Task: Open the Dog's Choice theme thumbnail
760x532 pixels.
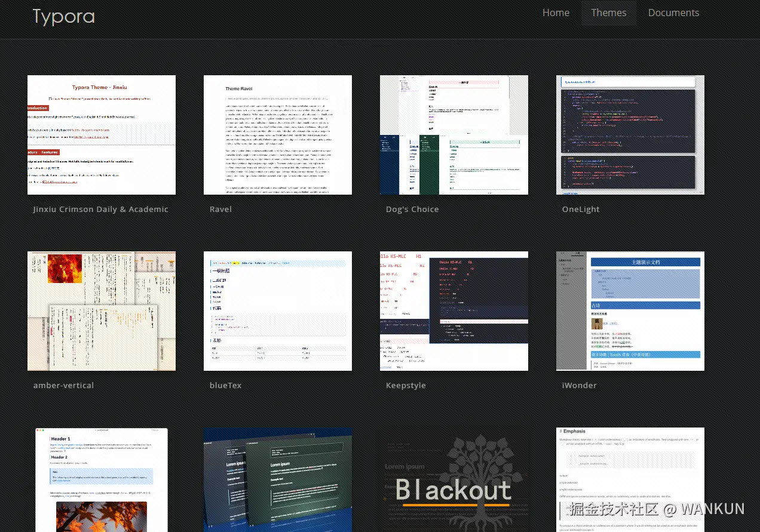Action: [x=454, y=135]
